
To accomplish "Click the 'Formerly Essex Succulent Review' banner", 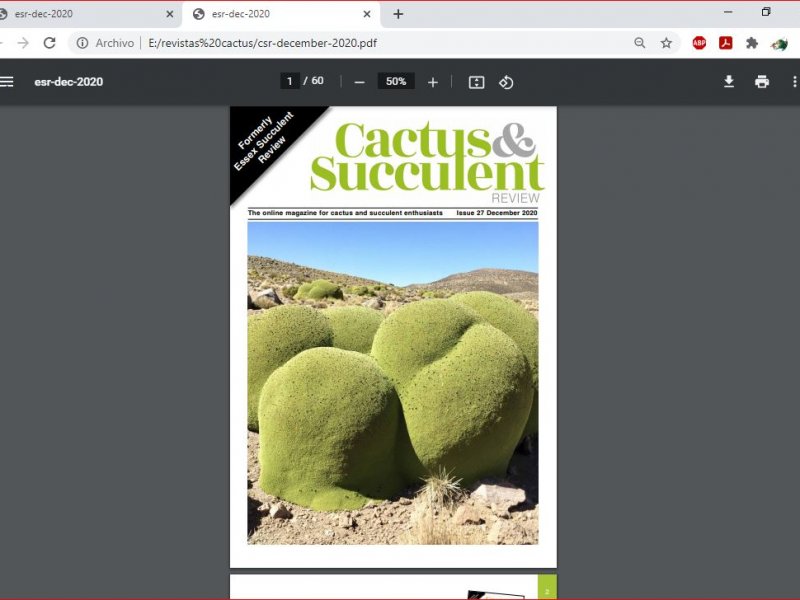I will 265,140.
